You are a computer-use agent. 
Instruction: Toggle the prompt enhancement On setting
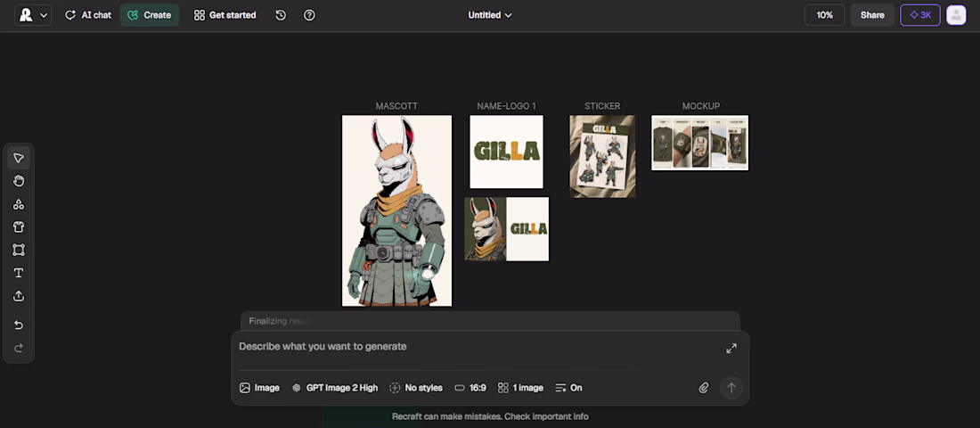568,388
